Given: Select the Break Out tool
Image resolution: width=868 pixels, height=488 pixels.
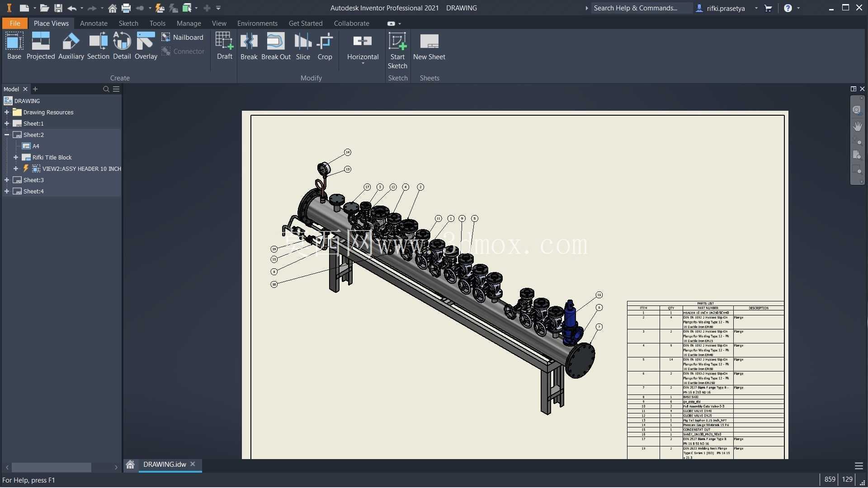Looking at the screenshot, I should [276, 46].
